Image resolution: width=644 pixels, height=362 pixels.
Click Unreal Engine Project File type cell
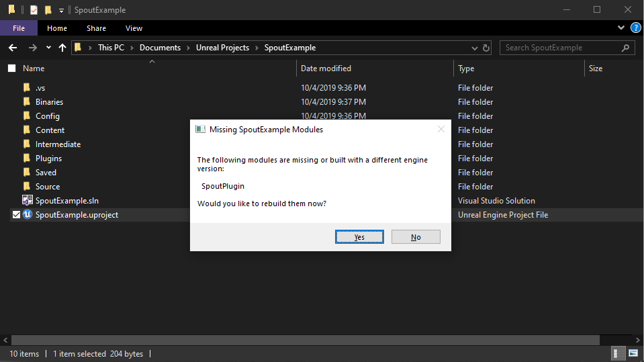[x=503, y=214]
